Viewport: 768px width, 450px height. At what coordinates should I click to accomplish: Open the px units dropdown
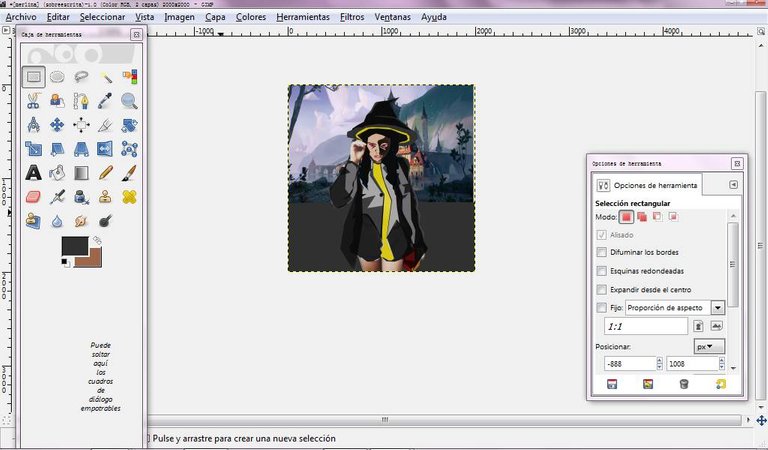[709, 346]
